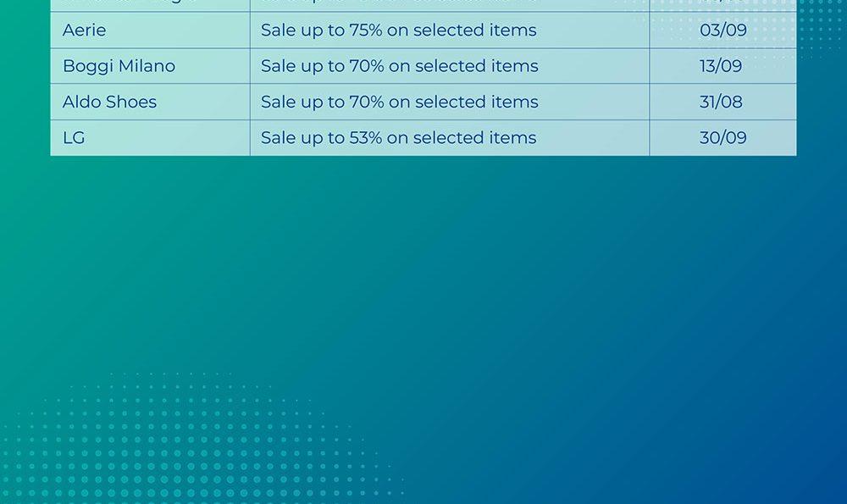Open Boggi Milano's 70% sale offer
The height and width of the screenshot is (504, 847).
pos(399,66)
